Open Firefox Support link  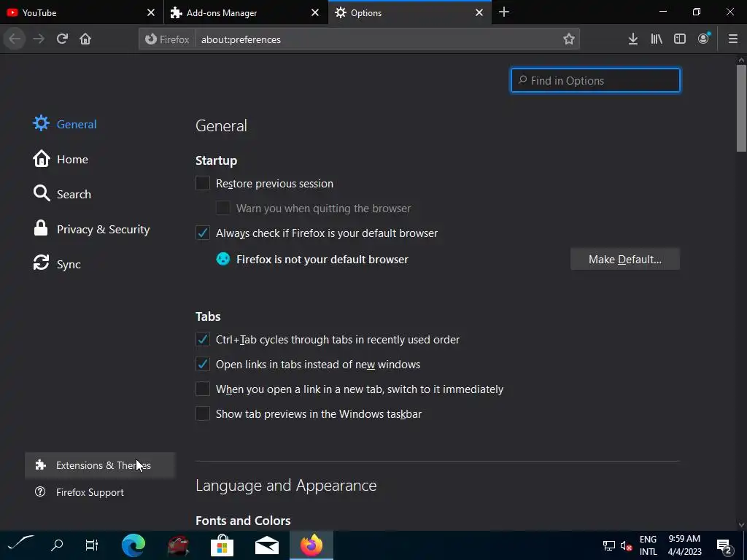(x=79, y=492)
